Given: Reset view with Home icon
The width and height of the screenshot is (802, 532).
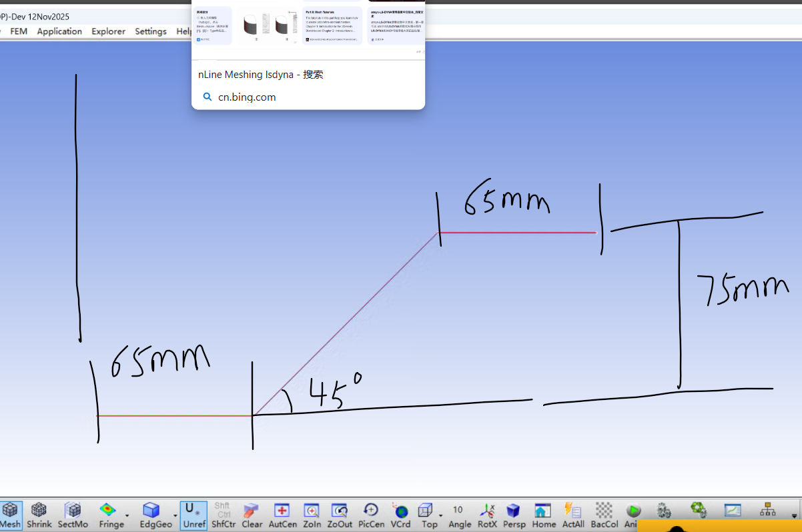Looking at the screenshot, I should point(543,515).
